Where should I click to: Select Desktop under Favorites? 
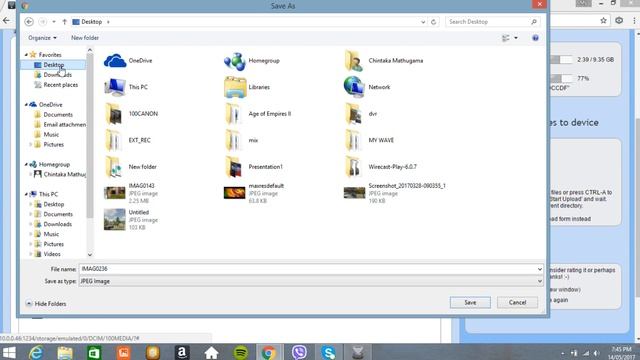coord(53,65)
